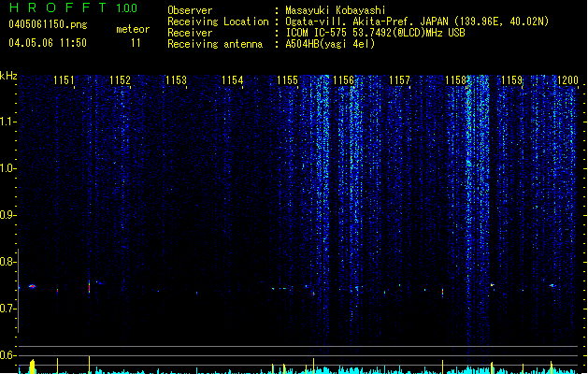Click the 1200 time marker
Image resolution: width=588 pixels, height=374 pixels.
point(567,80)
